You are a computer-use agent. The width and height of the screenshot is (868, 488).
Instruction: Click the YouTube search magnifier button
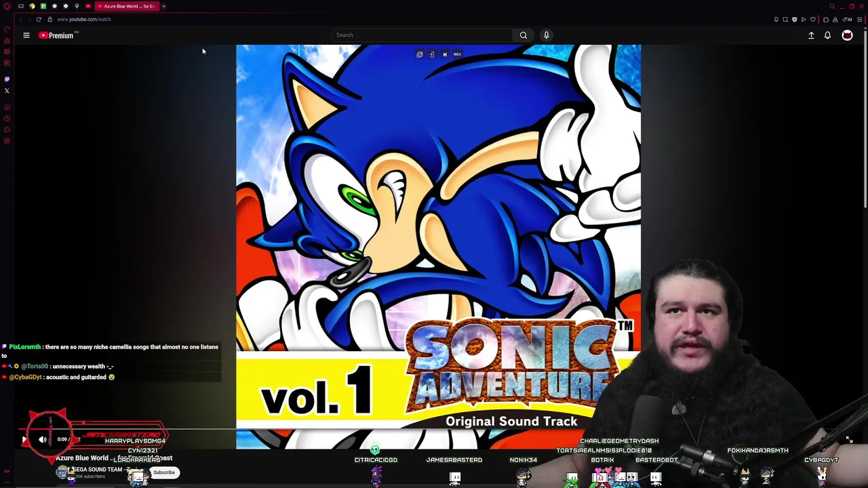[523, 35]
